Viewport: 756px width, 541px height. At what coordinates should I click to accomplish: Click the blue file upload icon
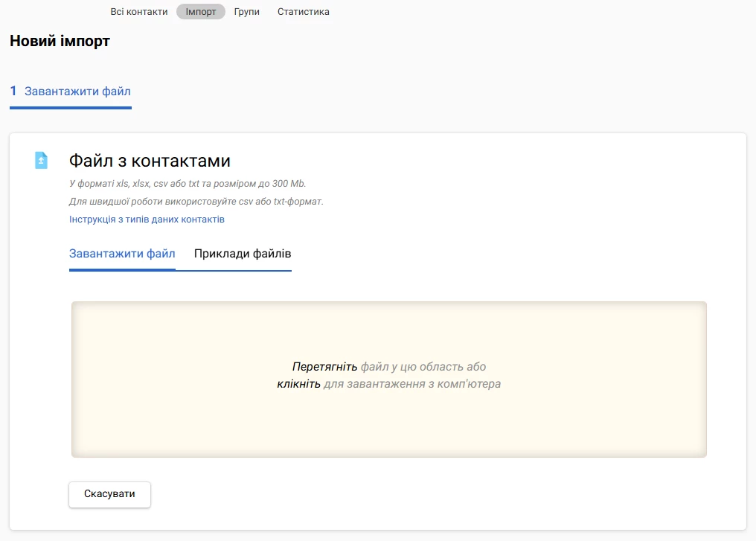point(42,161)
